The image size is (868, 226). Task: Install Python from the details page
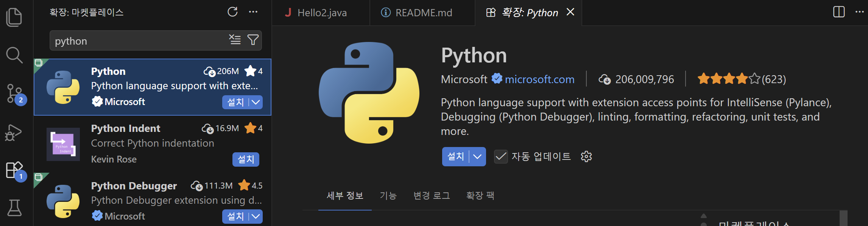(456, 156)
